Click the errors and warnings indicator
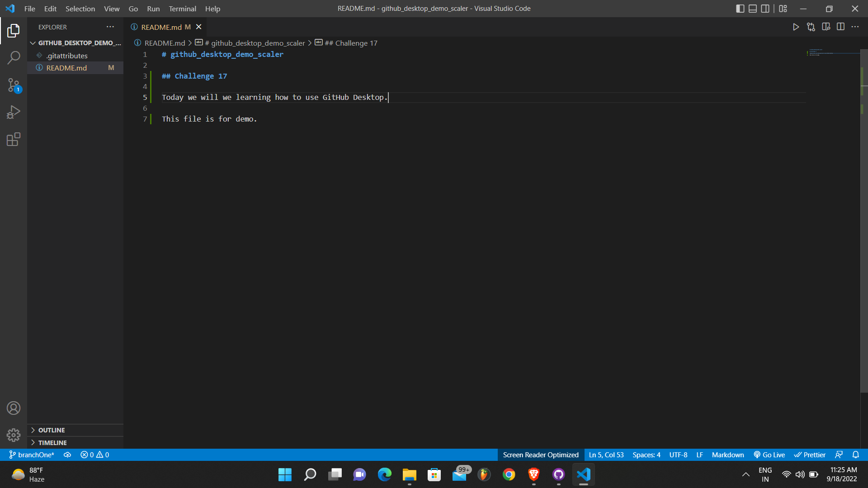 pos(94,455)
